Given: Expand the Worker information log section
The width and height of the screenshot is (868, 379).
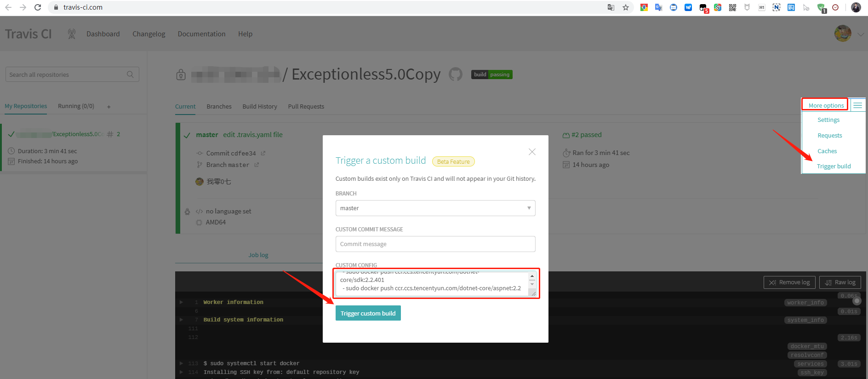Looking at the screenshot, I should [x=182, y=302].
